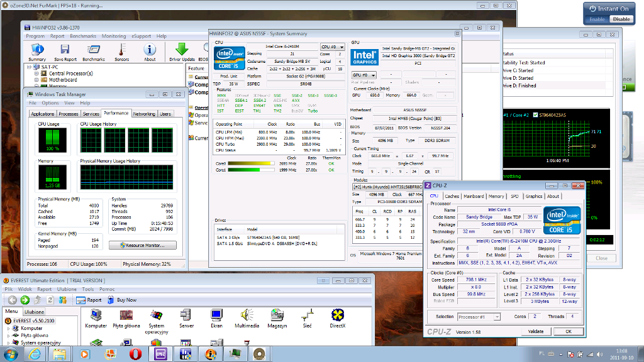Viewport: 644px width, 362px height.
Task: Open the SPD tab in CPU-Z
Action: pyautogui.click(x=514, y=196)
